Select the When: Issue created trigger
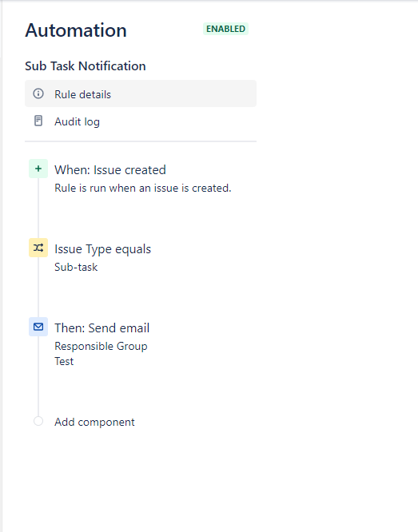 tap(110, 169)
